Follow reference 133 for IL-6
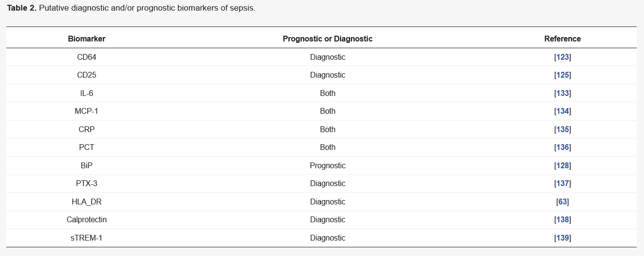Image resolution: width=644 pixels, height=256 pixels. (563, 93)
